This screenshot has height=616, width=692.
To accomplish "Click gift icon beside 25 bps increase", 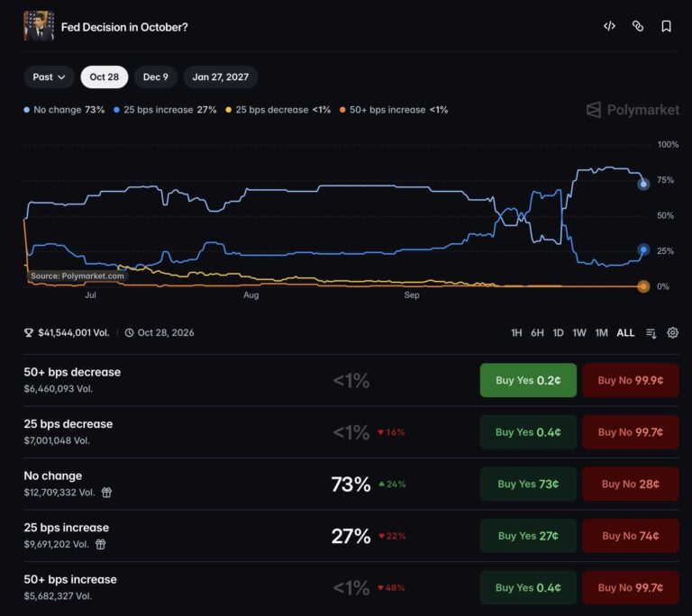I will [x=101, y=544].
